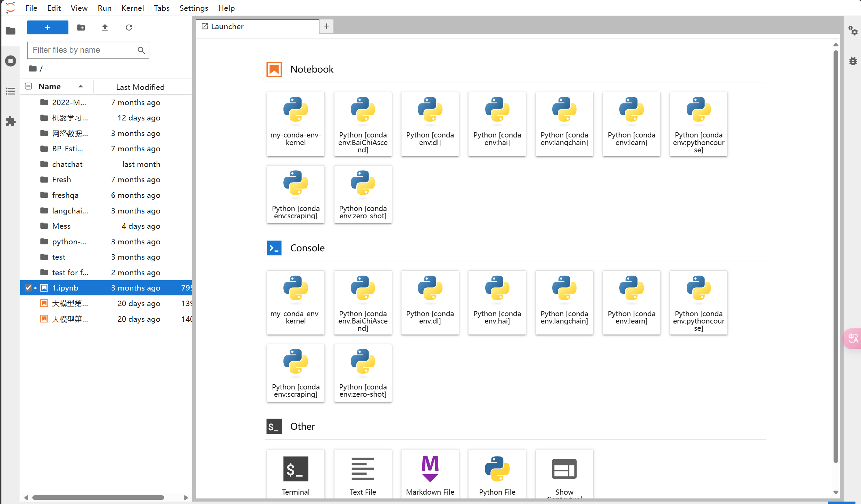
Task: Sort files by Last Modified column
Action: point(140,87)
